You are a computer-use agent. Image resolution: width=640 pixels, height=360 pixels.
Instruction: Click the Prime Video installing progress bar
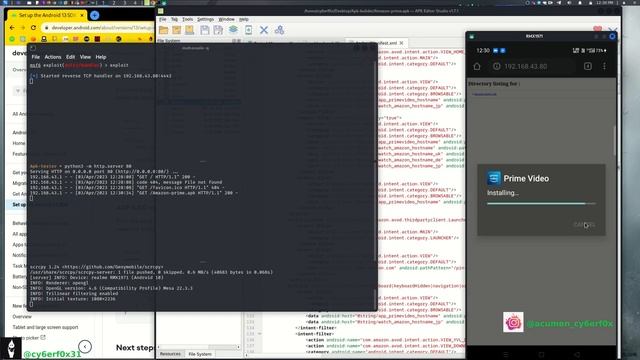541,203
